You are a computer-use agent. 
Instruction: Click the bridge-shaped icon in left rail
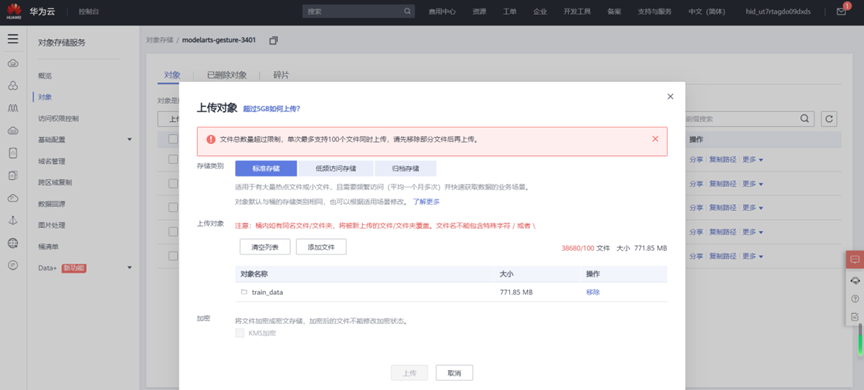pos(13,108)
